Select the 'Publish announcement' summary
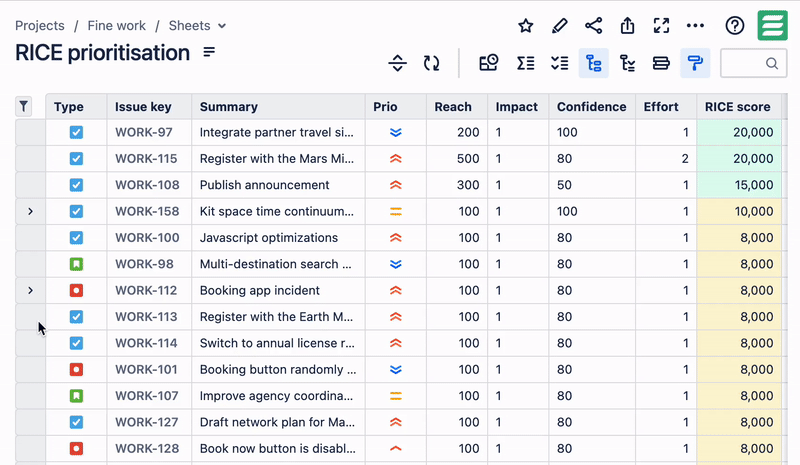 (264, 185)
